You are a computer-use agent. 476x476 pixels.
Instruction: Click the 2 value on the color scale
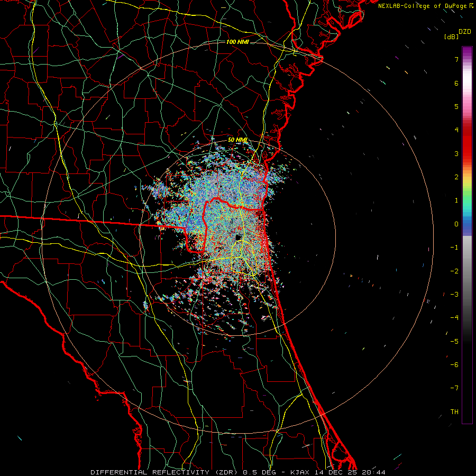point(456,177)
